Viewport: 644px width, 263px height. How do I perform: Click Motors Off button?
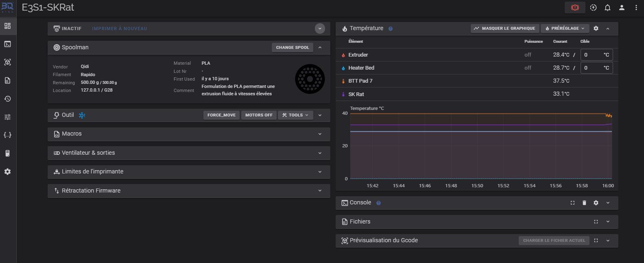[259, 115]
